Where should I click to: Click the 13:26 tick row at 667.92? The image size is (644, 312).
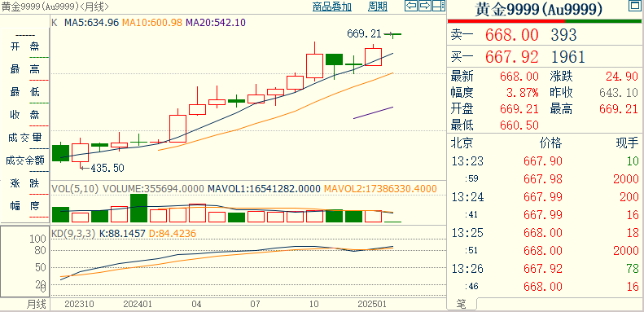pos(545,269)
